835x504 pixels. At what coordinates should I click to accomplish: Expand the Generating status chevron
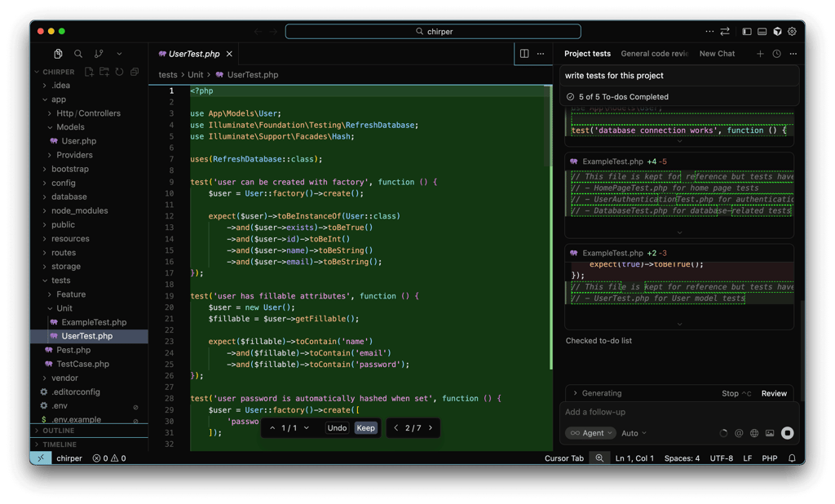tap(575, 393)
